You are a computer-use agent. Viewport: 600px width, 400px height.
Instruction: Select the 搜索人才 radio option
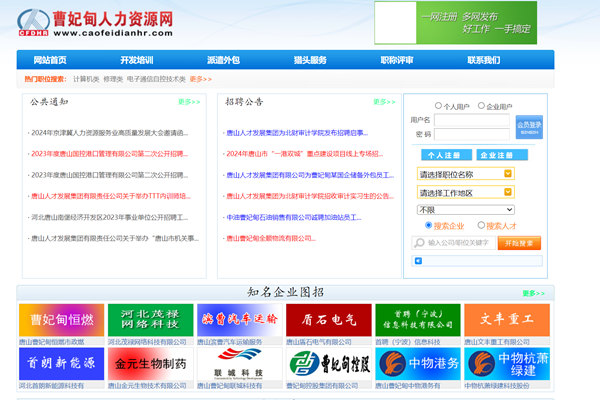[x=481, y=225]
